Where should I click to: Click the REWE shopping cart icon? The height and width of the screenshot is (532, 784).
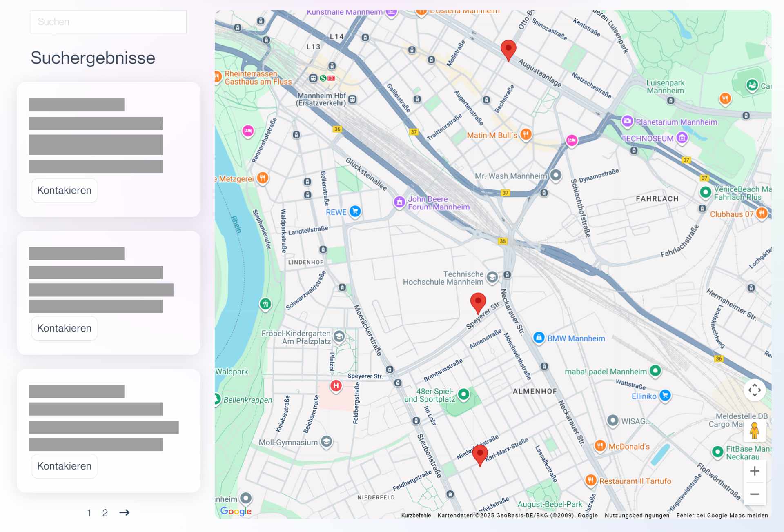[x=355, y=211]
